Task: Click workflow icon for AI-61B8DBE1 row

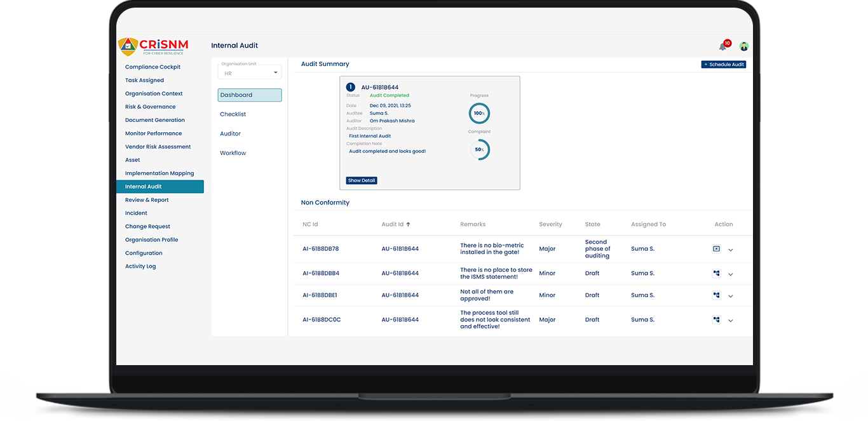Action: (x=716, y=295)
